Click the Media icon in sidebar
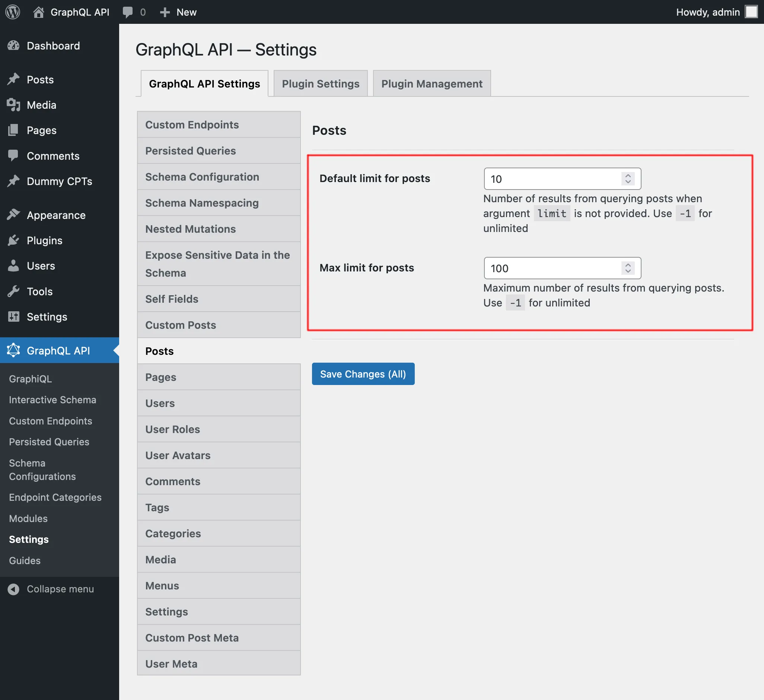 pos(13,105)
